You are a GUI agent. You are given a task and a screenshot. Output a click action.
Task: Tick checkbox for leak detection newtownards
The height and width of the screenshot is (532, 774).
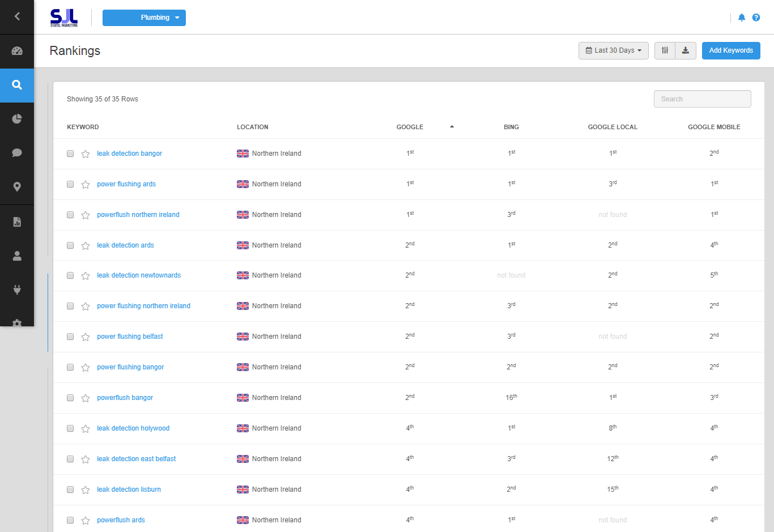point(70,275)
